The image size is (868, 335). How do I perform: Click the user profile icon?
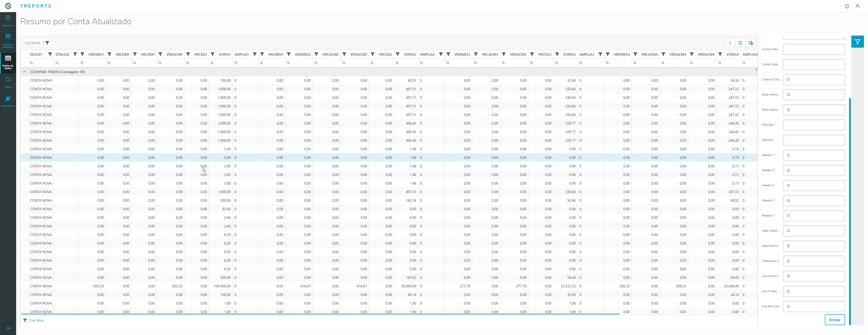858,6
